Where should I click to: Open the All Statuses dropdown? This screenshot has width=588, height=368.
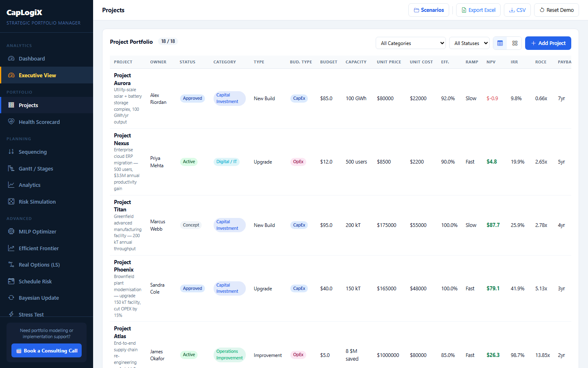(x=469, y=43)
